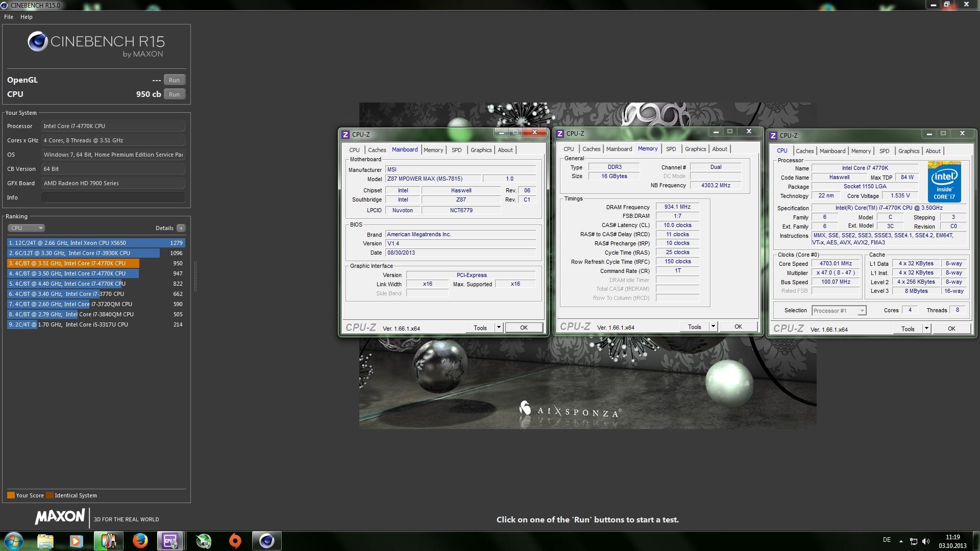Viewport: 980px width, 551px height.
Task: Click the DE language indicator
Action: (887, 540)
